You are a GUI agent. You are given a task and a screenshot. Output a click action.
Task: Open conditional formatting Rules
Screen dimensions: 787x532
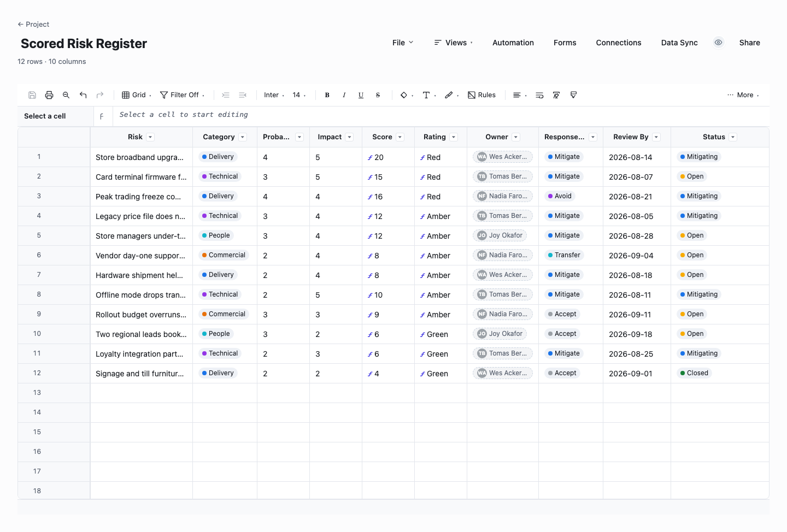(x=482, y=95)
